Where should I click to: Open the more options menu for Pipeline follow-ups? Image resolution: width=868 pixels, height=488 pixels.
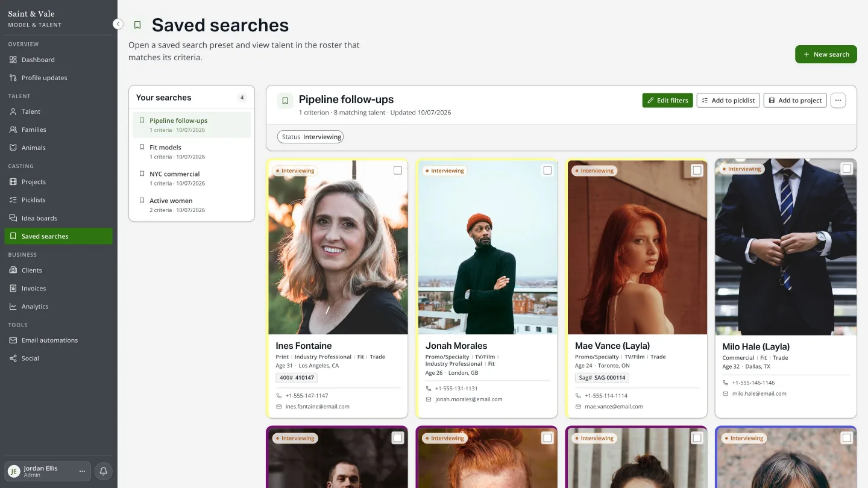coord(838,101)
